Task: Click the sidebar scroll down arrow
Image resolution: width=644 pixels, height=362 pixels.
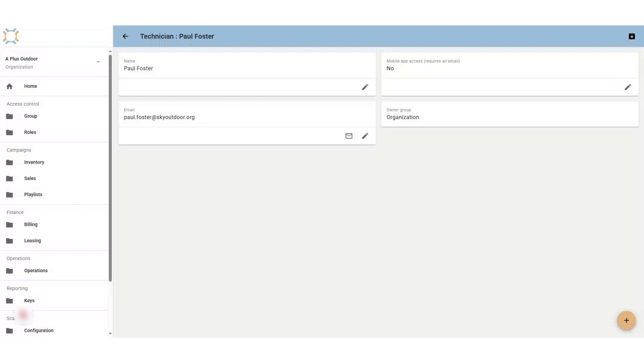Action: point(110,334)
